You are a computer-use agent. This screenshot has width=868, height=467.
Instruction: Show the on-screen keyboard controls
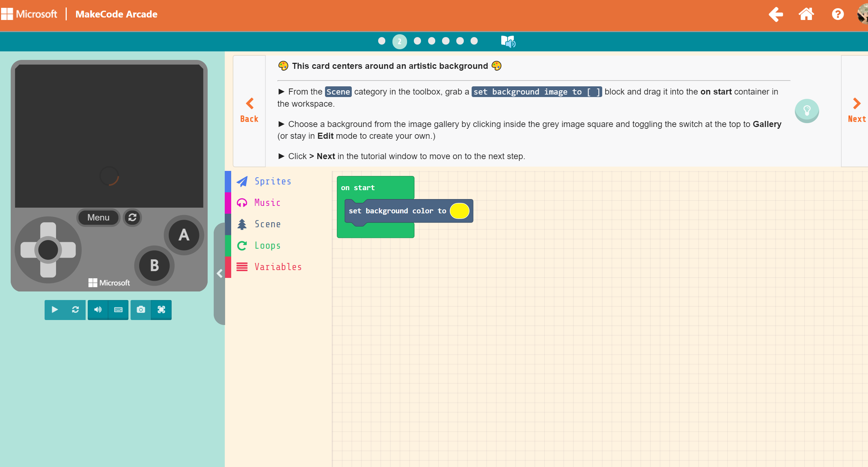(118, 310)
